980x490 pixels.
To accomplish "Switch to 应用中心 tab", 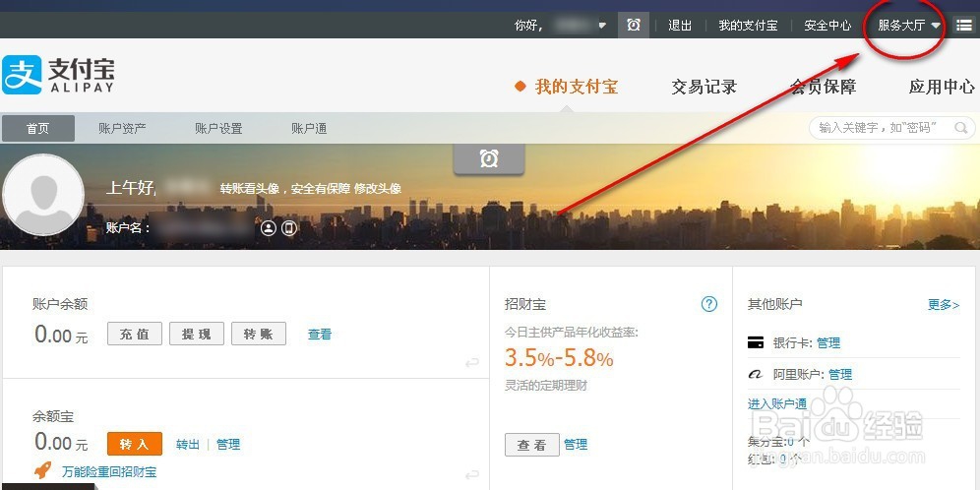I will coord(942,87).
